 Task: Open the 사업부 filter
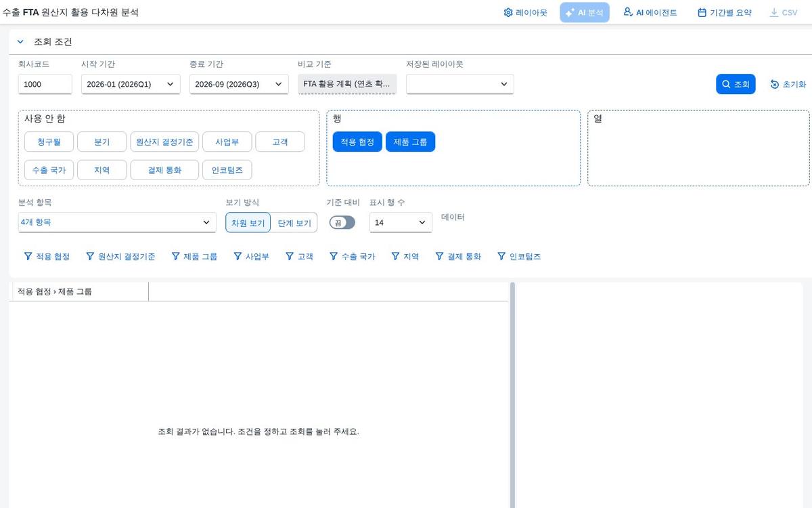point(251,257)
